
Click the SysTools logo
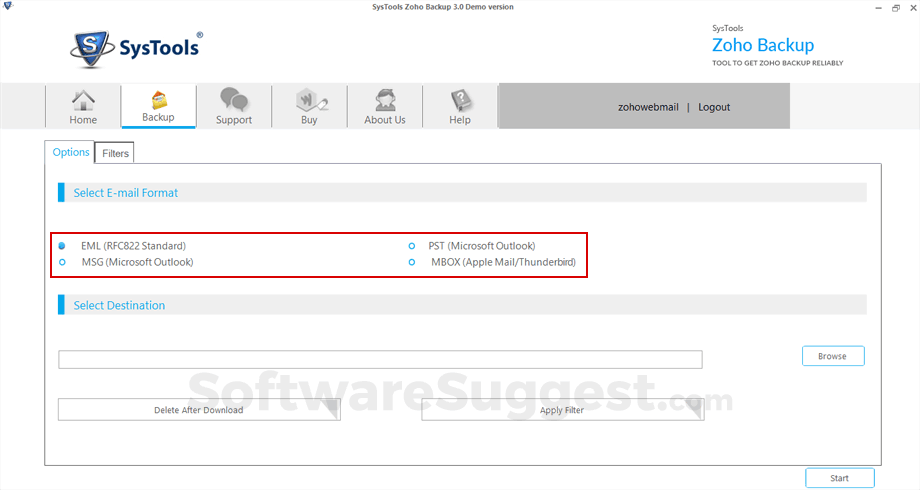137,48
